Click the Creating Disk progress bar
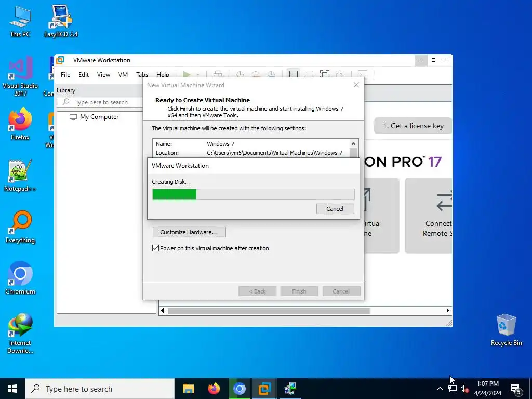 [254, 194]
